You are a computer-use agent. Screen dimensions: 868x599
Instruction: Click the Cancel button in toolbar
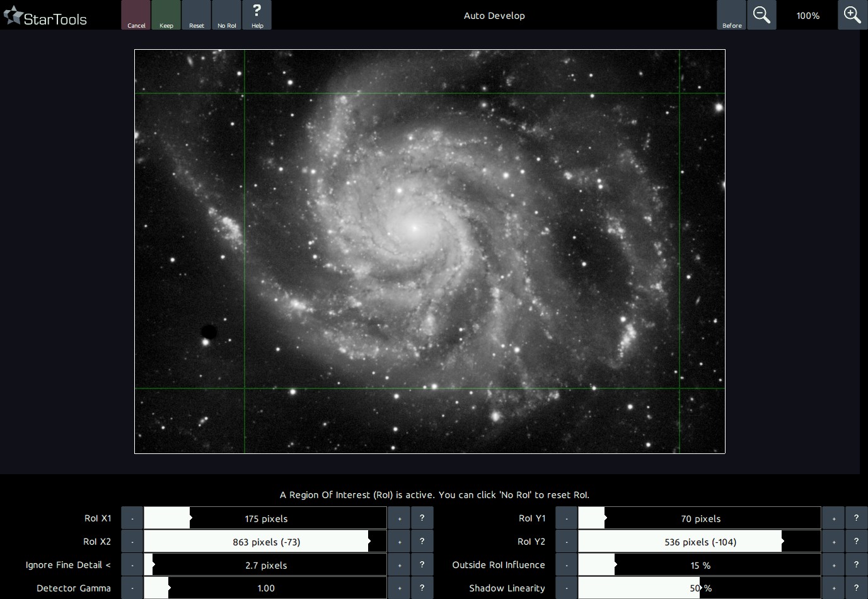(136, 15)
